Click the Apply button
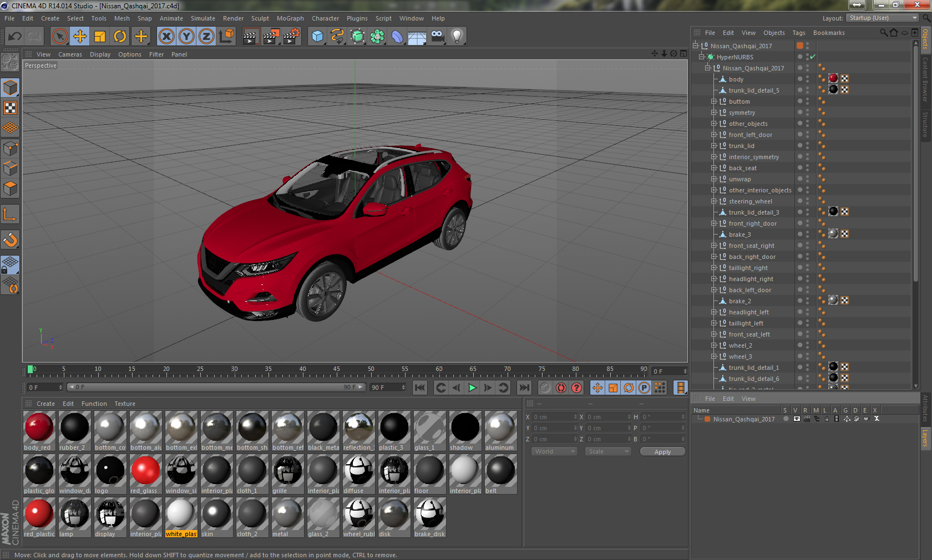This screenshot has width=932, height=560. [x=662, y=452]
